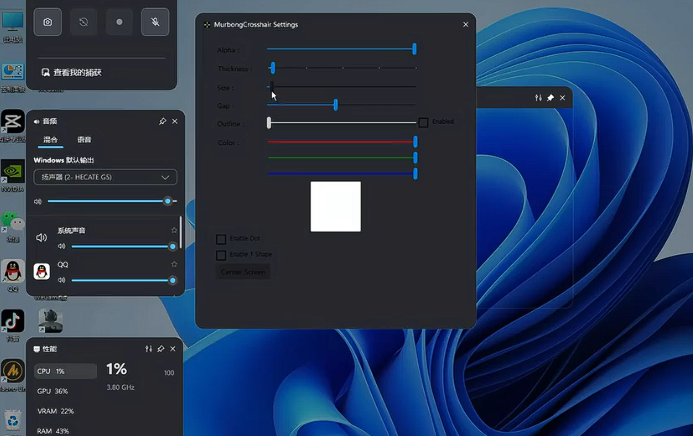Image resolution: width=693 pixels, height=436 pixels.
Task: Open TikTok desktop shortcut icon
Action: [12, 320]
